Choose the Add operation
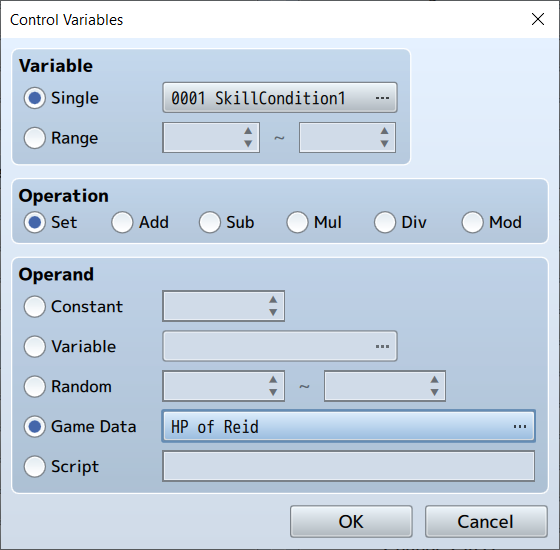Image resolution: width=560 pixels, height=550 pixels. pos(122,222)
